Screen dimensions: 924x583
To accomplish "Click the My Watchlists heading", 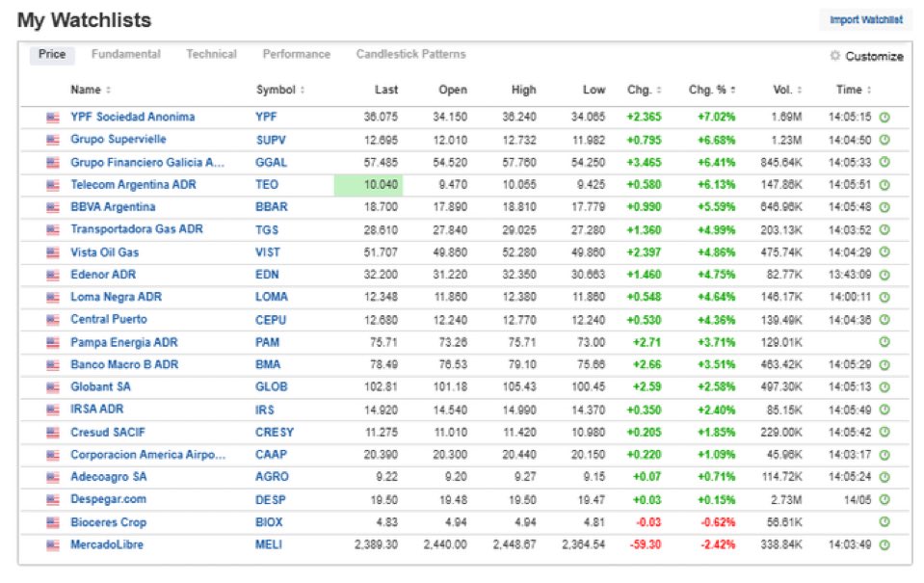I will tap(84, 20).
